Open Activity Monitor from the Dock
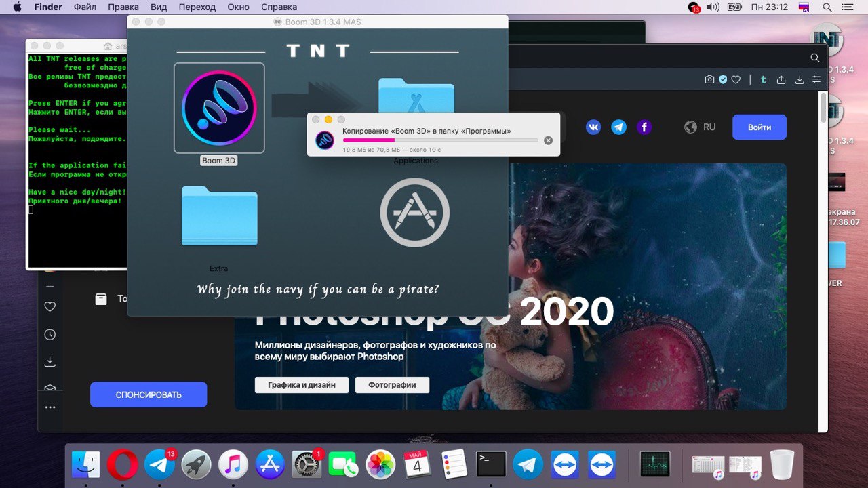Viewport: 868px width, 488px height. [655, 465]
